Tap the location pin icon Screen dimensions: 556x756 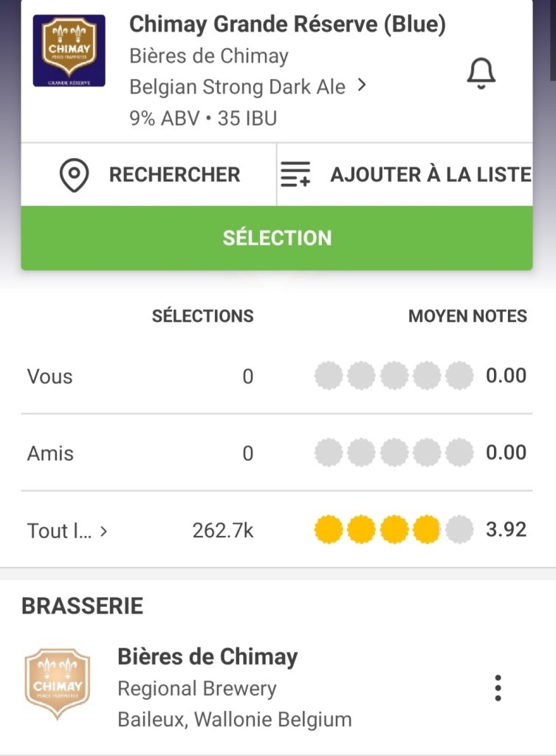(x=74, y=176)
